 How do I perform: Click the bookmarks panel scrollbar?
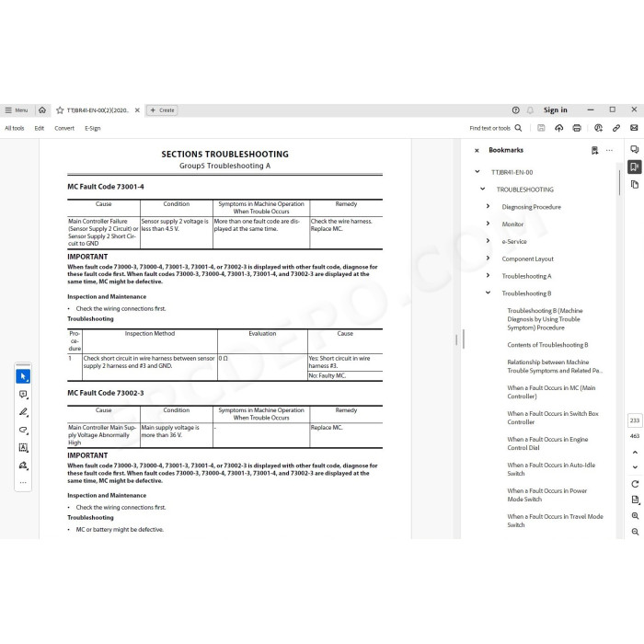pos(619,183)
